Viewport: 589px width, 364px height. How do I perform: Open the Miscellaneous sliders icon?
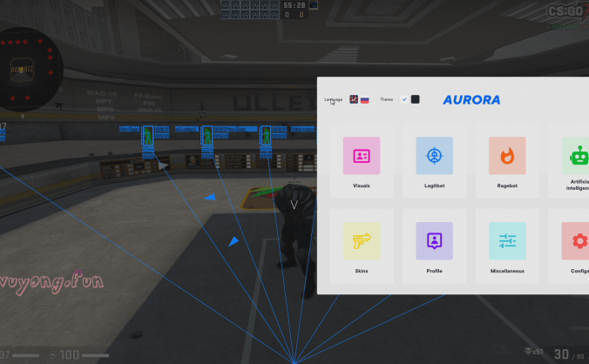pos(507,241)
